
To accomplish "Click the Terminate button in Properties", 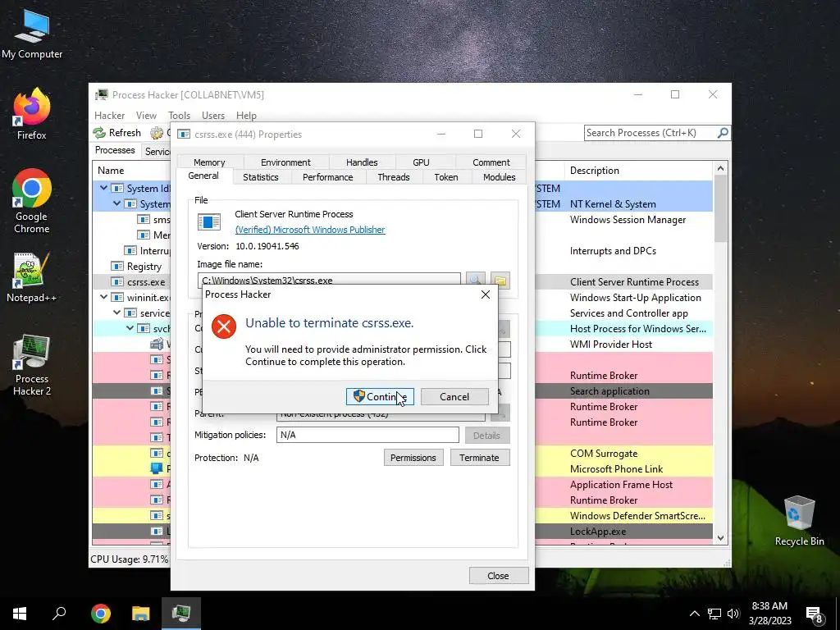I will coord(479,458).
